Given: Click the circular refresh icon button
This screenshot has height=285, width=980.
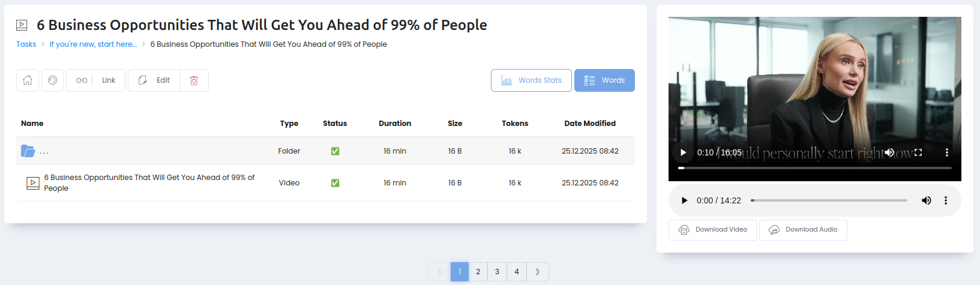Looking at the screenshot, I should point(53,80).
